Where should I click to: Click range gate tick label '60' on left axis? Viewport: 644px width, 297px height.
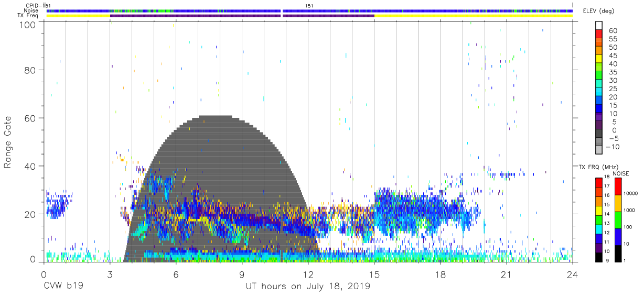30,118
